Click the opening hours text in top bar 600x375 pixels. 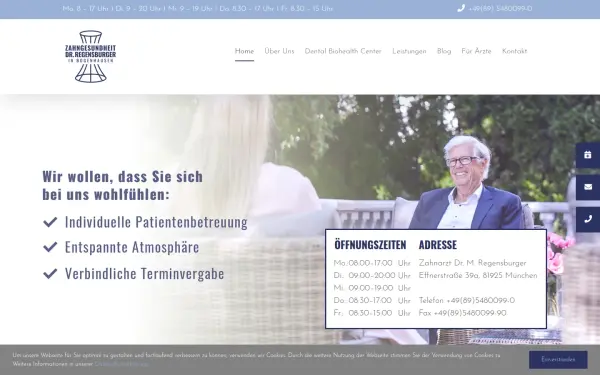(198, 8)
